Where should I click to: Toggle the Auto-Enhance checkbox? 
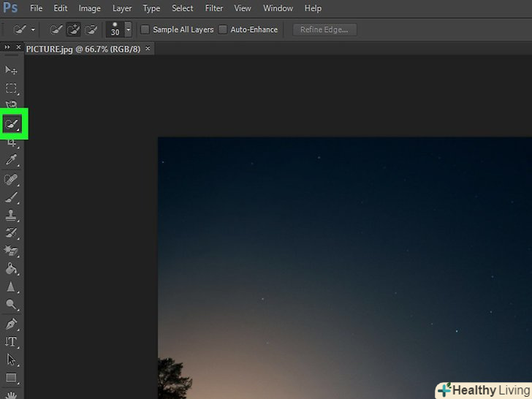(x=223, y=30)
